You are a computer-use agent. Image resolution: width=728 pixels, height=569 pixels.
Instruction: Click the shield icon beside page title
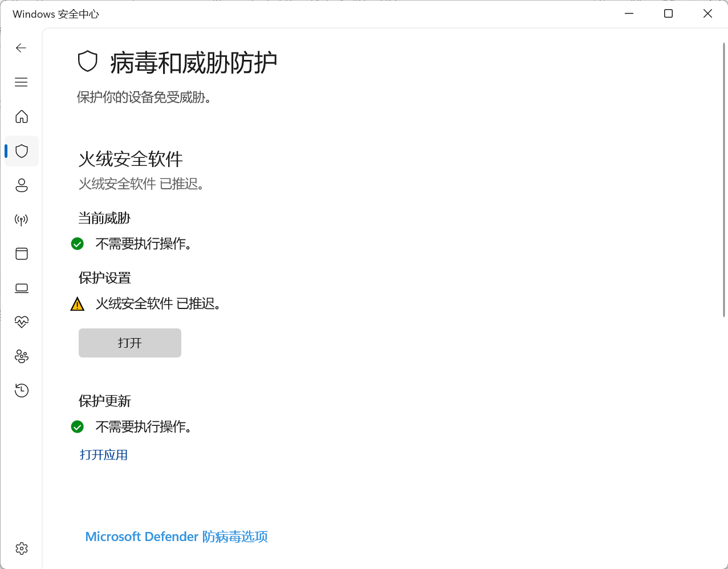click(88, 62)
